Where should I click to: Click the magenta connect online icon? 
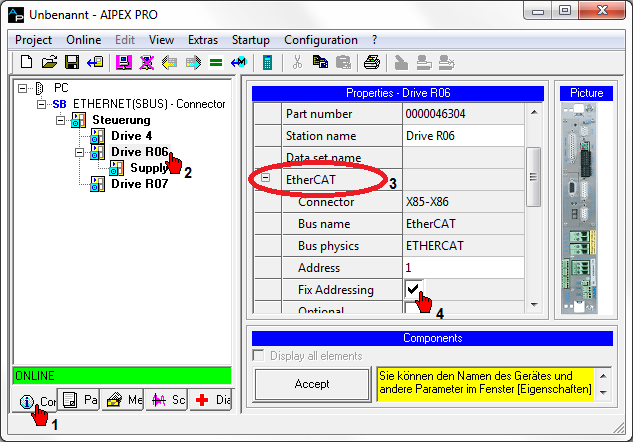click(x=124, y=63)
